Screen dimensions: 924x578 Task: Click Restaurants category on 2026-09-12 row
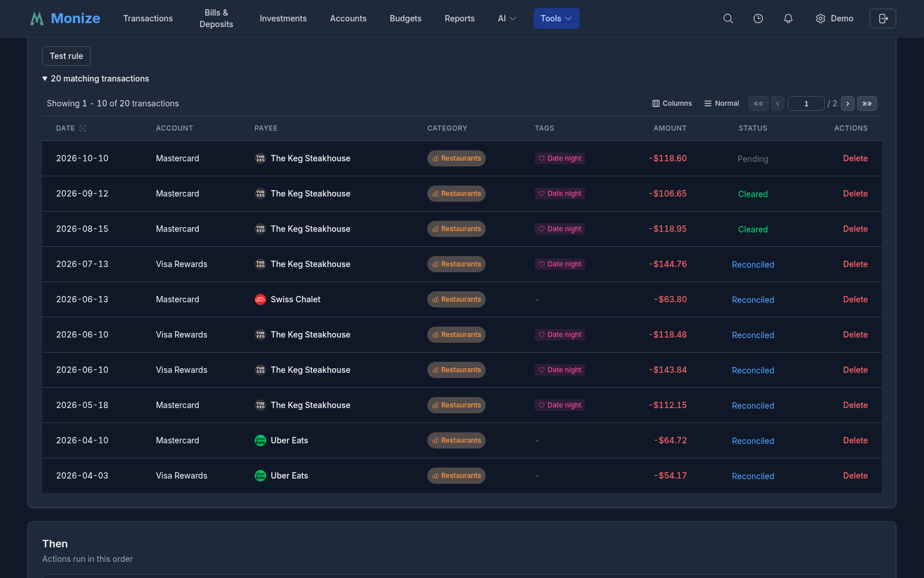(456, 194)
